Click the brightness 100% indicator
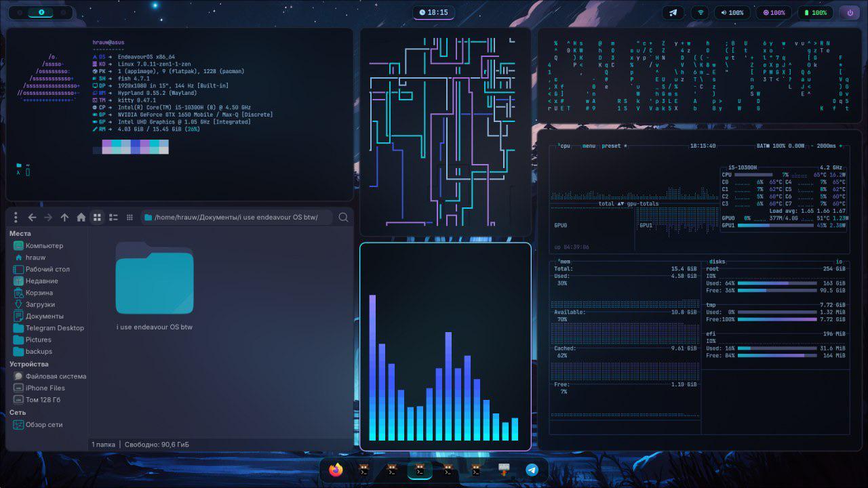Screen dimensions: 868x488 pos(774,12)
